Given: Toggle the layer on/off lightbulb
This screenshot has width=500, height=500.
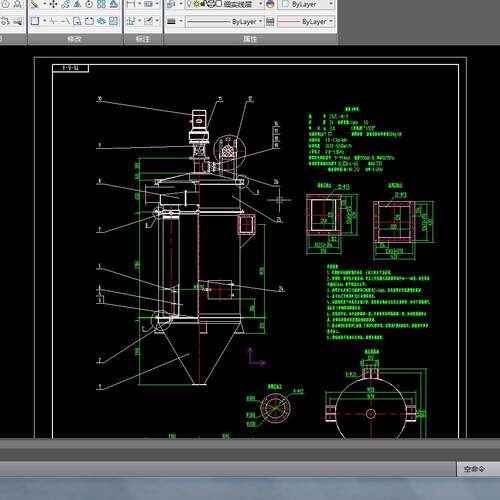Looking at the screenshot, I should [189, 4].
